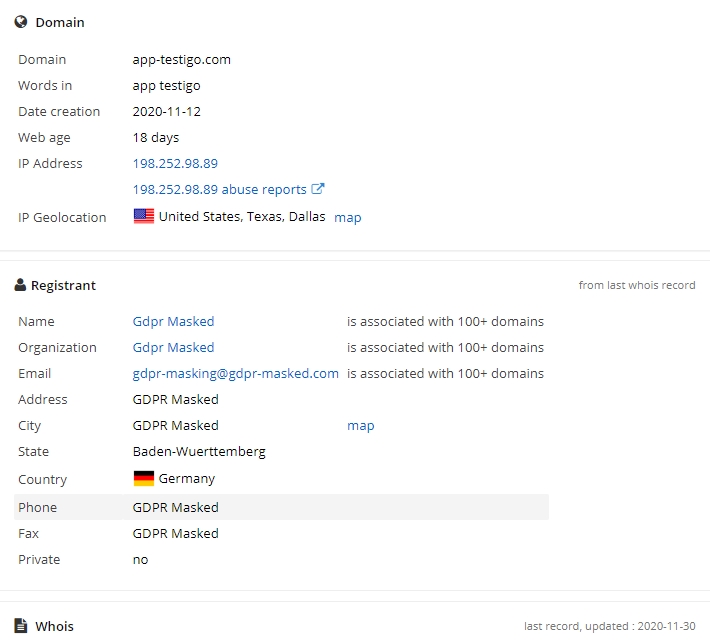Open gdpr-masking@gdpr-masked.com email link
This screenshot has width=710, height=641.
tap(235, 373)
